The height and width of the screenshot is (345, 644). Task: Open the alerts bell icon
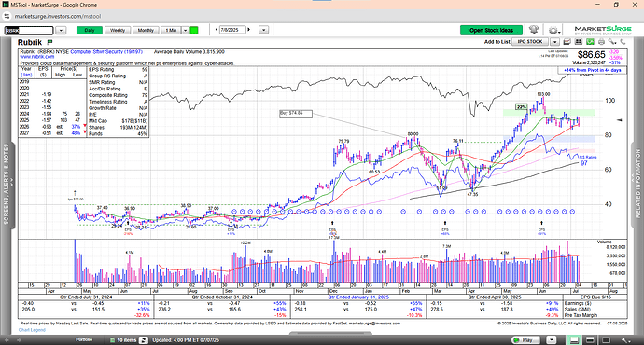point(534,30)
